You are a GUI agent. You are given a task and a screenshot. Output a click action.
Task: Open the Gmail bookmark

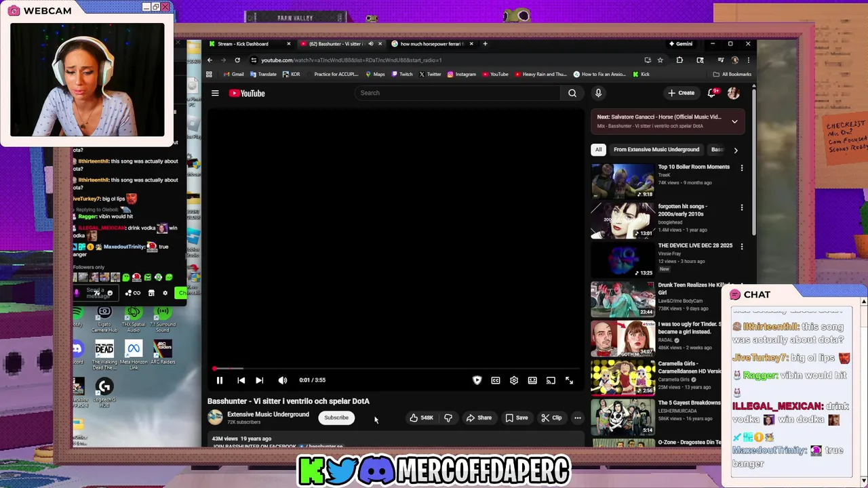pyautogui.click(x=233, y=74)
